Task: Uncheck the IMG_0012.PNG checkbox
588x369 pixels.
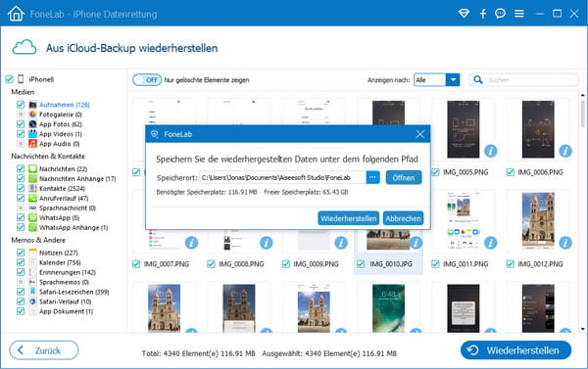Action: click(510, 264)
